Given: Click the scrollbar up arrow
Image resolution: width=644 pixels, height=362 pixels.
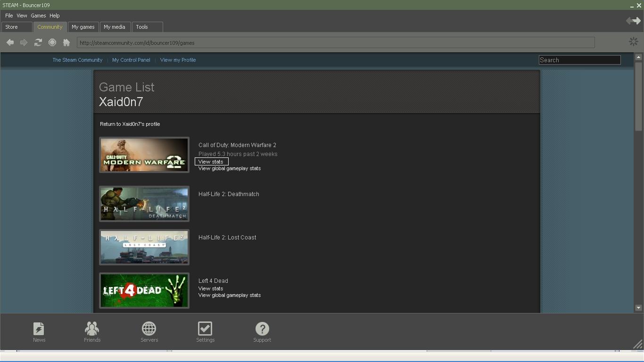Looking at the screenshot, I should pyautogui.click(x=638, y=57).
